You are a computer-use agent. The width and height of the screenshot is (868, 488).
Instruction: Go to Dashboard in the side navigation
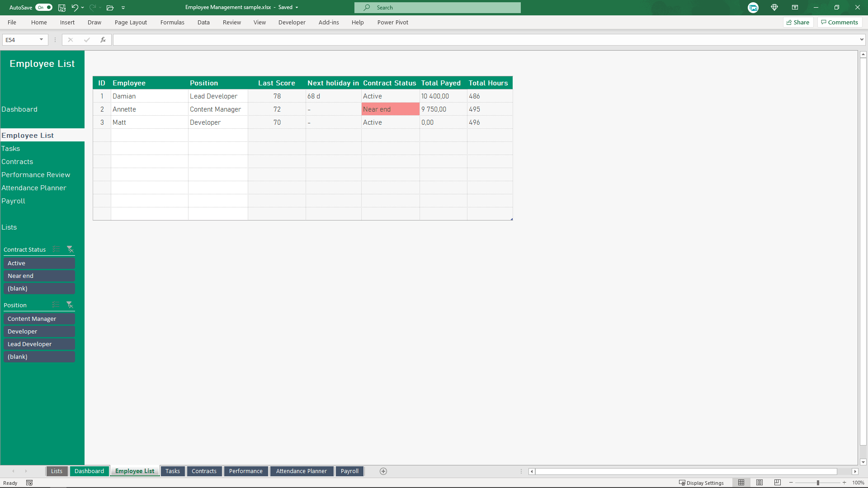pyautogui.click(x=19, y=109)
